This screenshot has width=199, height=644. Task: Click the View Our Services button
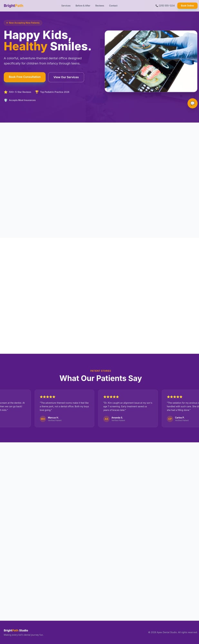66,77
